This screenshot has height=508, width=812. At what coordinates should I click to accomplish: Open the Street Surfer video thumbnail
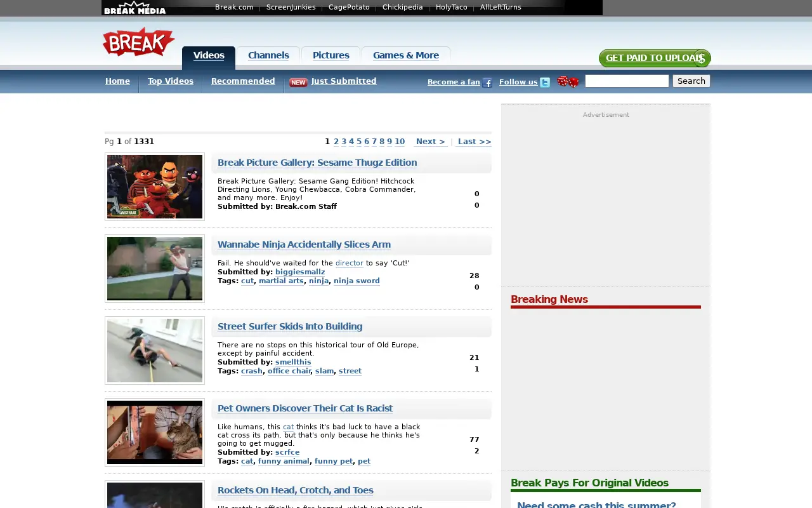pos(155,351)
